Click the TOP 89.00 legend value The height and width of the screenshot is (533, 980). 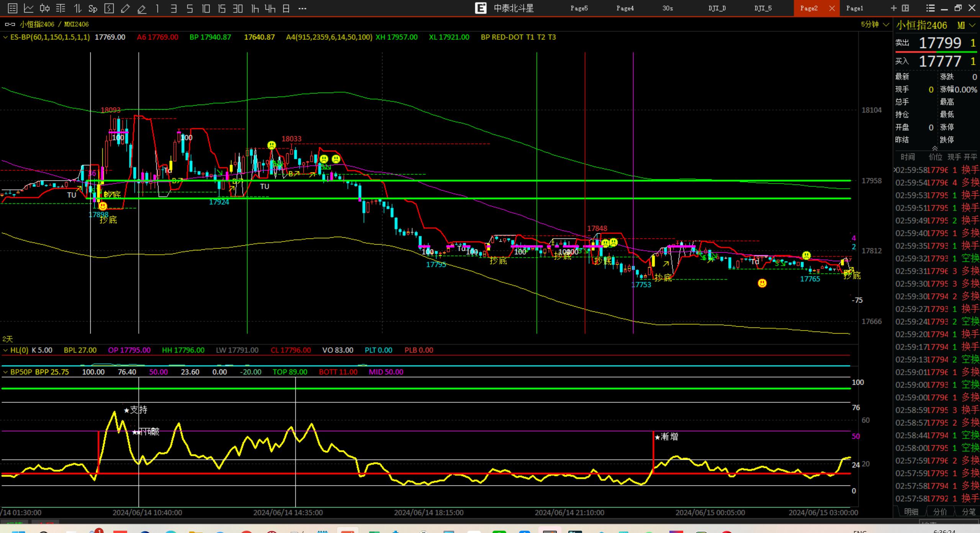coord(290,372)
